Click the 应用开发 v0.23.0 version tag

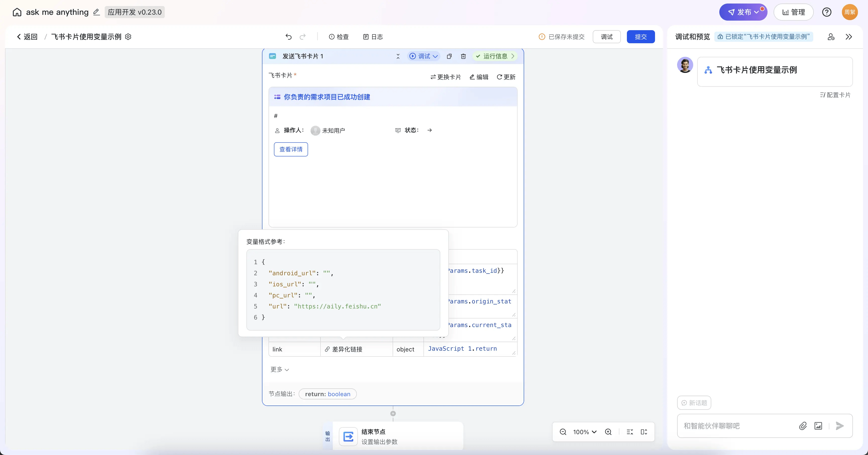click(134, 12)
